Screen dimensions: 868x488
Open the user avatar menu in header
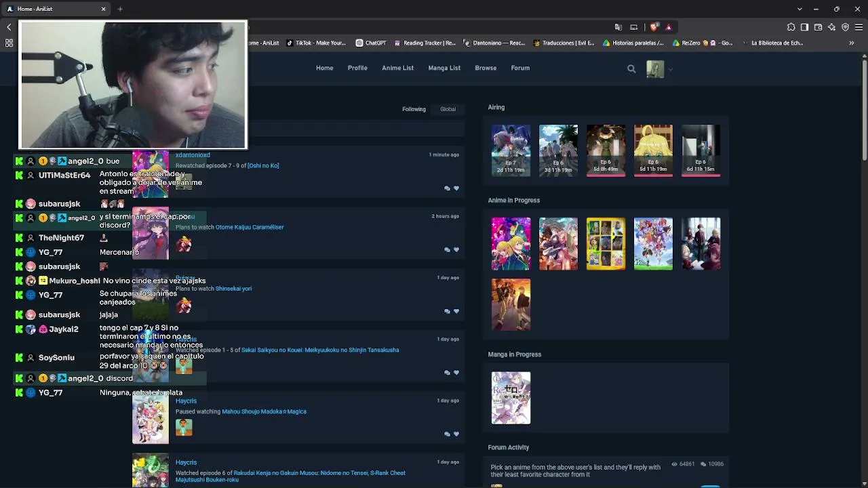tap(655, 68)
